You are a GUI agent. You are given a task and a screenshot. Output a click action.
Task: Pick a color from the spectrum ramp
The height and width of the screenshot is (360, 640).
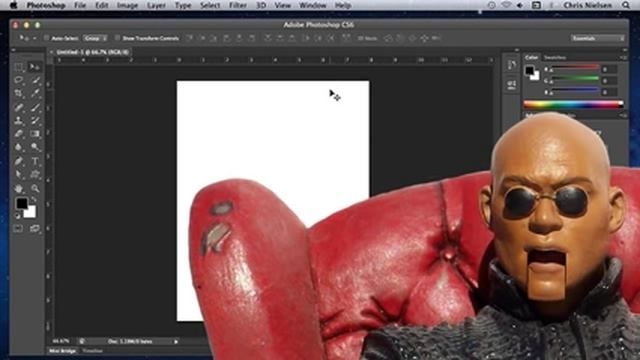(573, 105)
